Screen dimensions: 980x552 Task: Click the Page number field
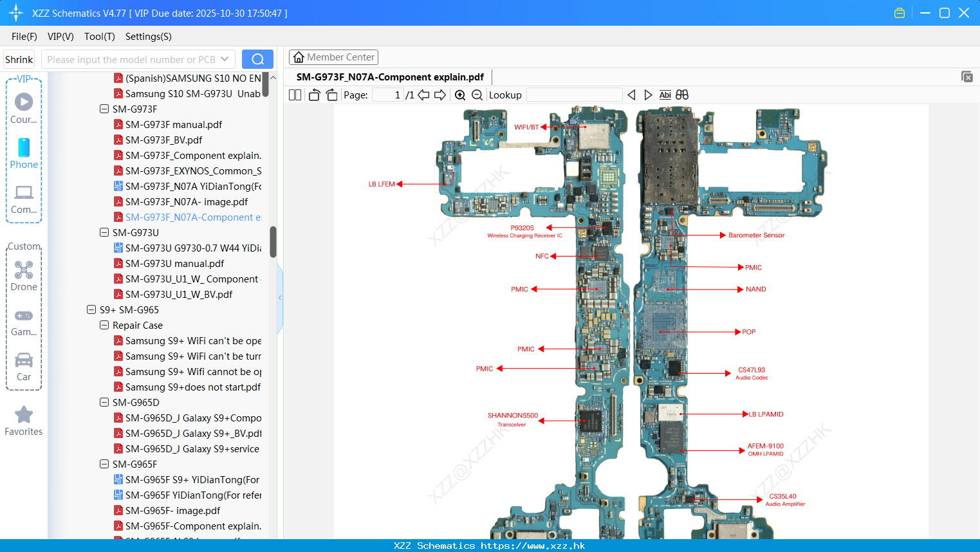(388, 95)
